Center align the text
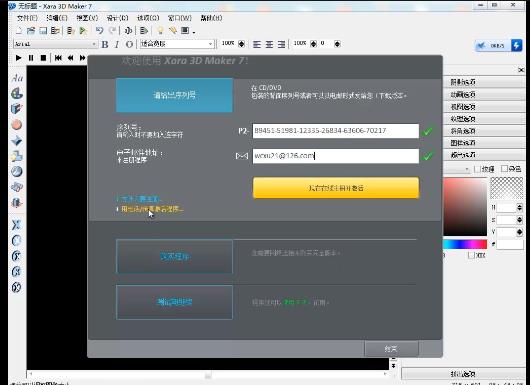Image resolution: width=530 pixels, height=385 pixels. [269, 44]
